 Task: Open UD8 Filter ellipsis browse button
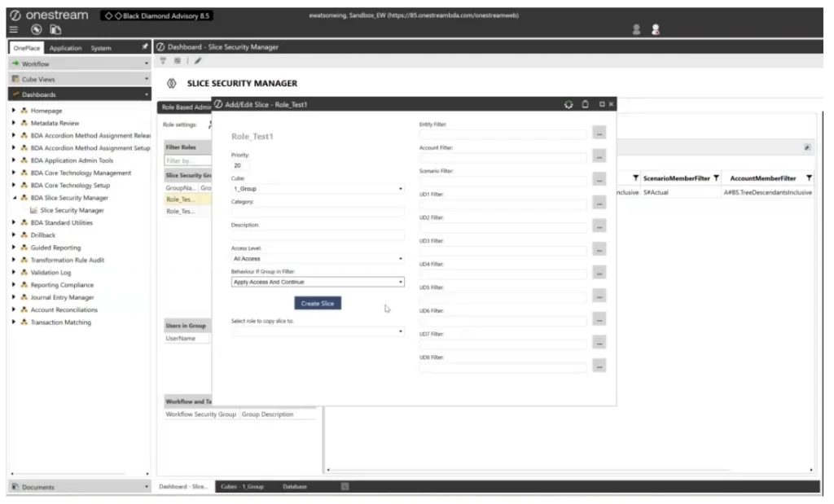599,366
